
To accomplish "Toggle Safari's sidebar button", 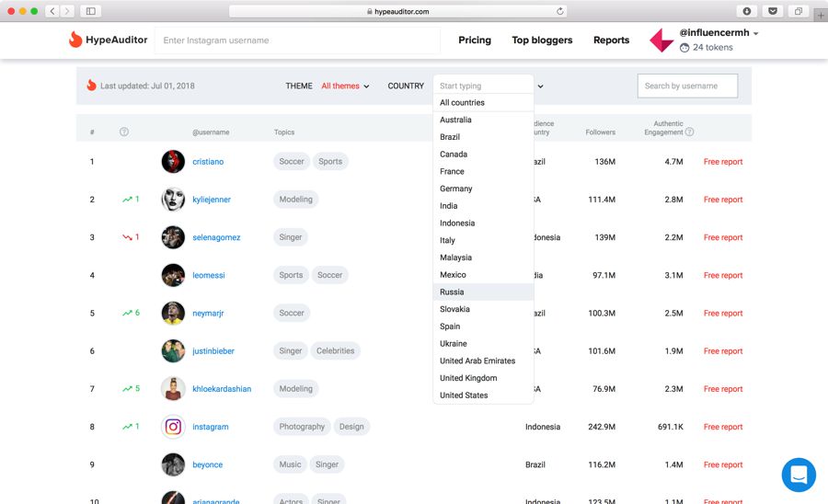I will (91, 11).
